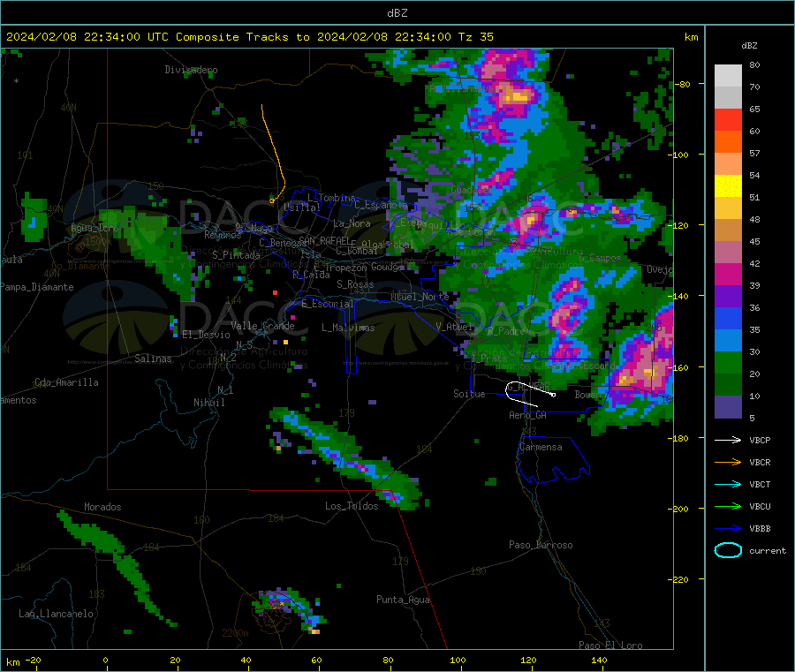Viewport: 795px width, 672px height.
Task: Click the 'Punta_Agua' map label
Action: tap(403, 600)
